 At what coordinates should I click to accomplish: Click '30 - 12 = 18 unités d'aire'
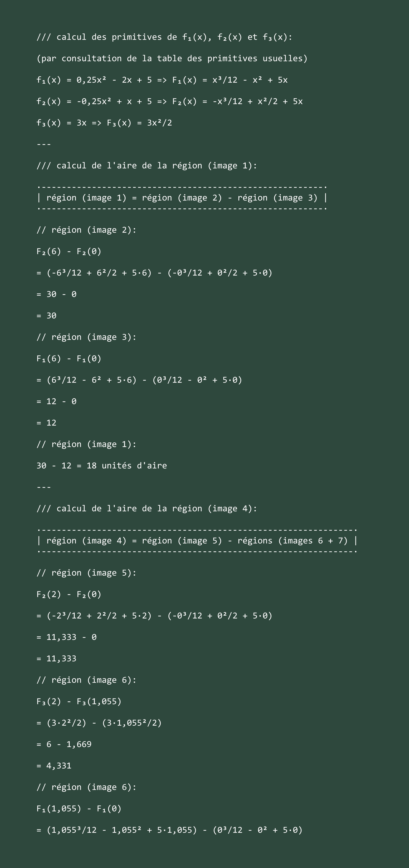[x=102, y=466]
